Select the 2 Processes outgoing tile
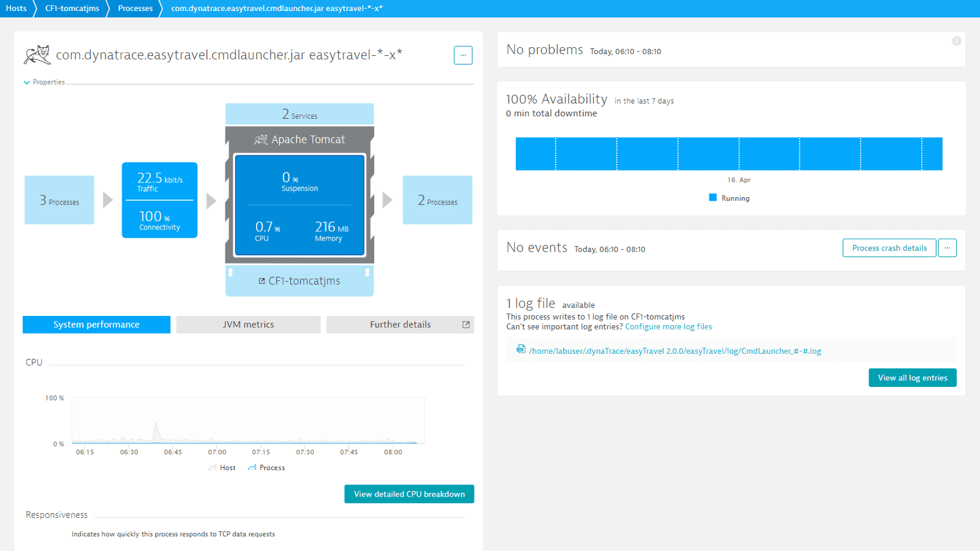 point(437,200)
